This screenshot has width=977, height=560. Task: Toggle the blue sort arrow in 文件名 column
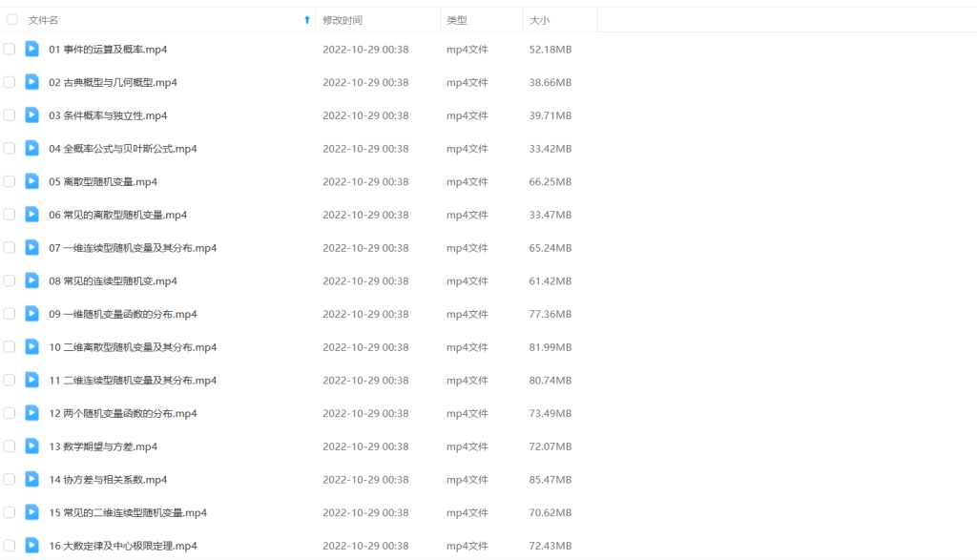[306, 20]
